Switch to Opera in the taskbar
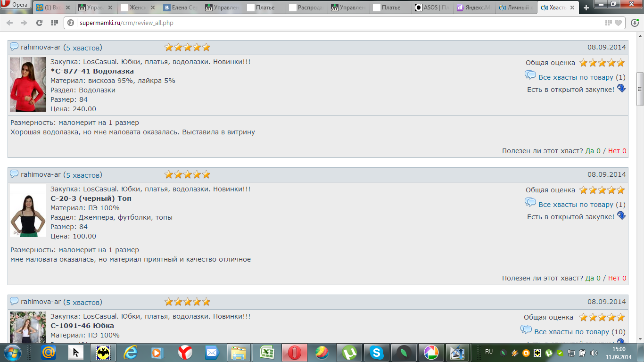Screen dimensions: 644x362 [295, 352]
